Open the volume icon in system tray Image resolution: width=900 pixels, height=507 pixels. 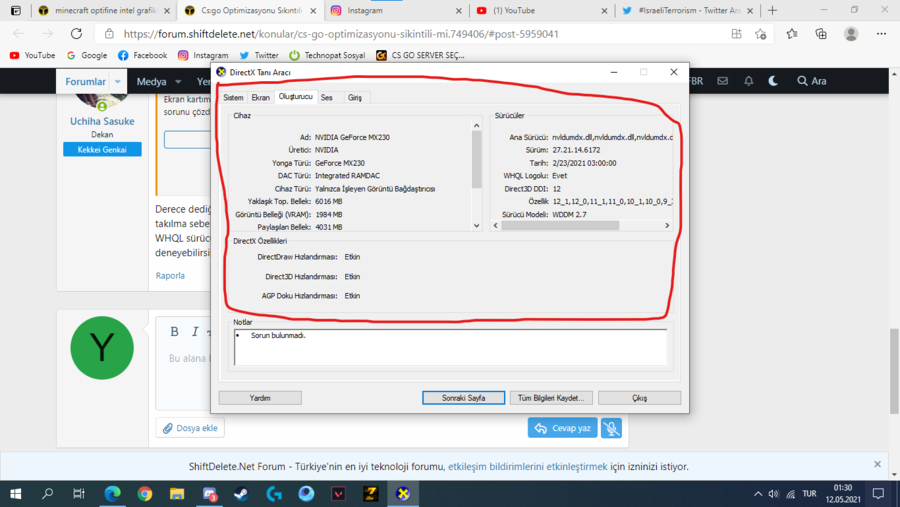774,494
